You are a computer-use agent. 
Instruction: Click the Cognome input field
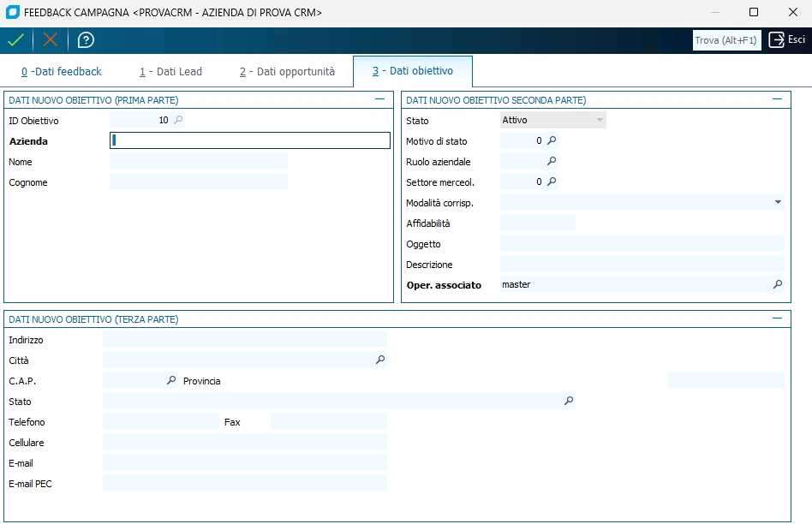point(199,182)
